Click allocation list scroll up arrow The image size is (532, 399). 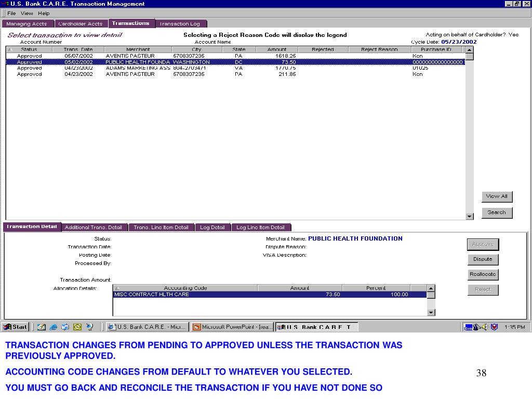click(x=431, y=288)
